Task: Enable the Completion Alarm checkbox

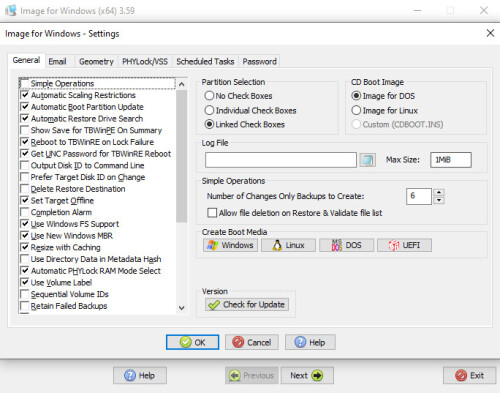Action: 25,212
